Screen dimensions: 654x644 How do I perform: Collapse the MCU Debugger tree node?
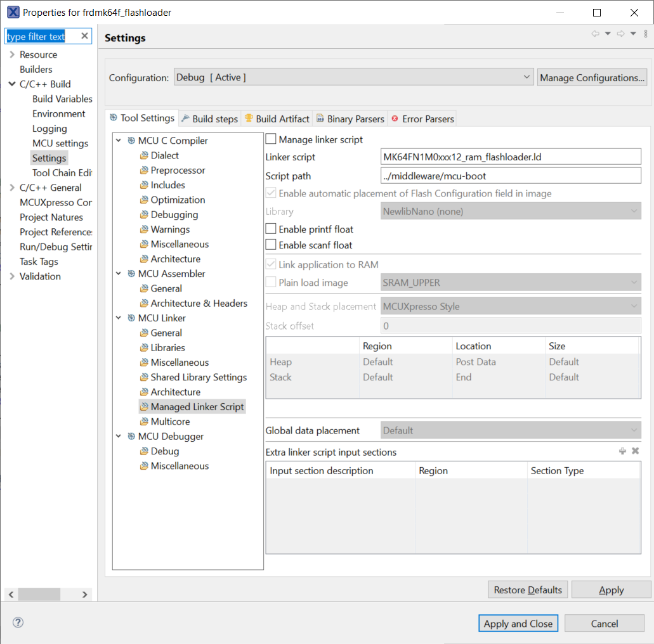tap(117, 436)
